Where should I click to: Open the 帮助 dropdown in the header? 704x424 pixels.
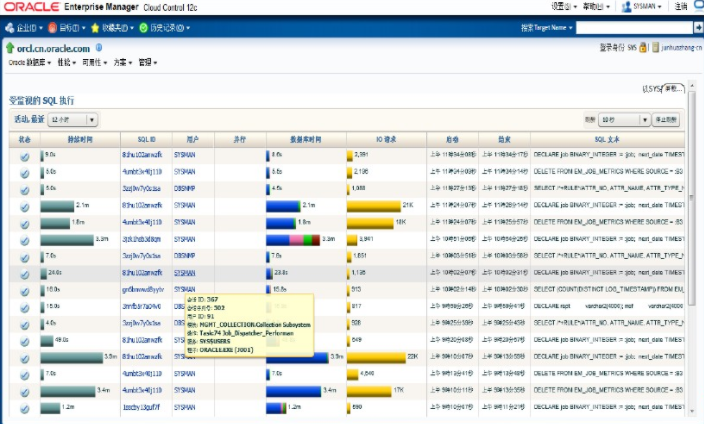coord(596,7)
